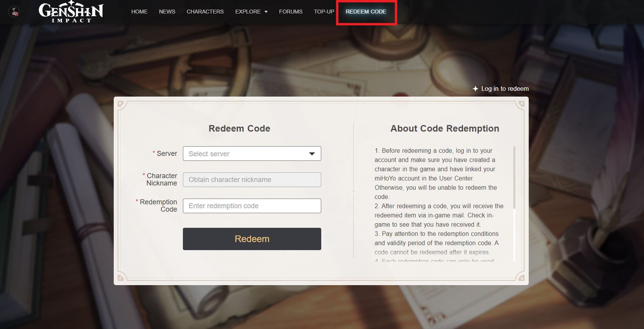Click the Genshin Impact logo

click(71, 12)
